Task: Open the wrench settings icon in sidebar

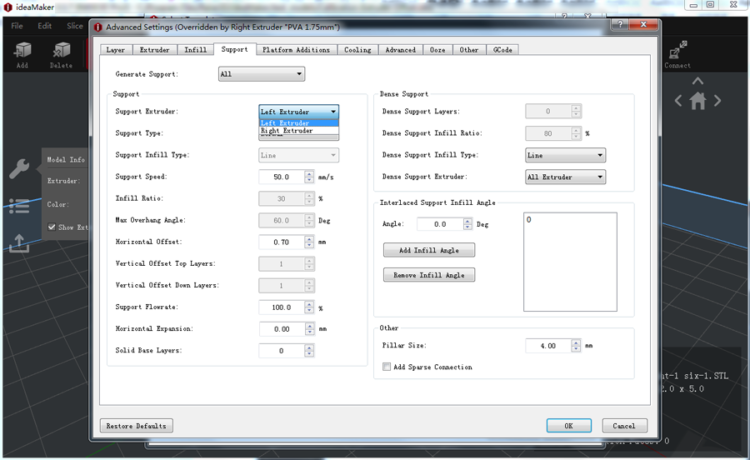Action: [x=19, y=169]
